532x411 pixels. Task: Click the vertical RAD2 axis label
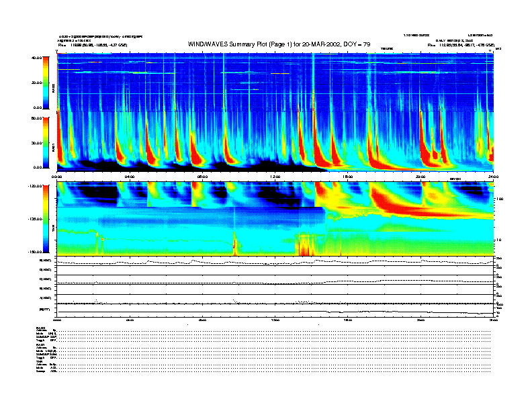click(53, 89)
